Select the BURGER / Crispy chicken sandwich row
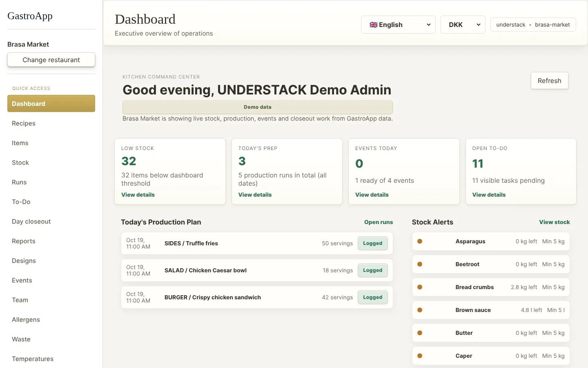This screenshot has width=588, height=368. (257, 297)
